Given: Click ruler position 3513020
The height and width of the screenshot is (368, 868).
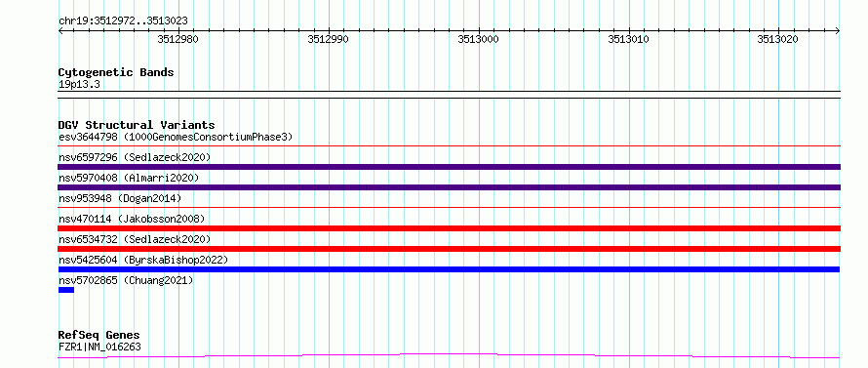Looking at the screenshot, I should [778, 39].
